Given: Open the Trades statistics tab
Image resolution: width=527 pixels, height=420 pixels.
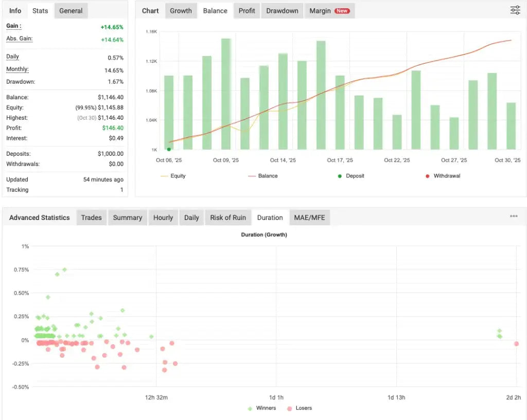Looking at the screenshot, I should tap(91, 217).
